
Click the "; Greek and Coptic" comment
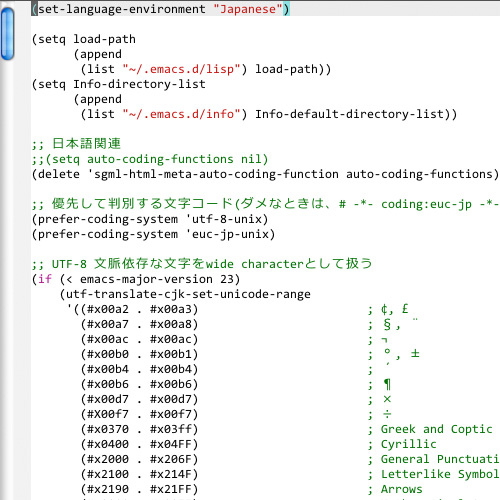tap(430, 429)
